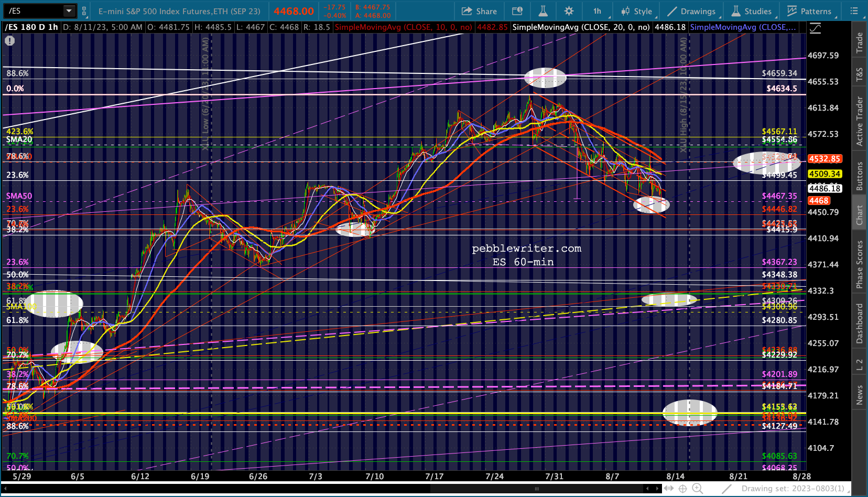The width and height of the screenshot is (868, 497).
Task: Click the Share button
Action: click(479, 11)
